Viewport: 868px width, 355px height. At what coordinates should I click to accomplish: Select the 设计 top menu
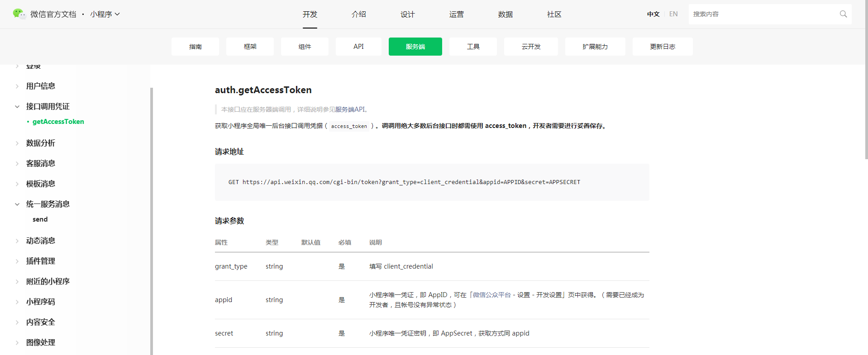408,14
